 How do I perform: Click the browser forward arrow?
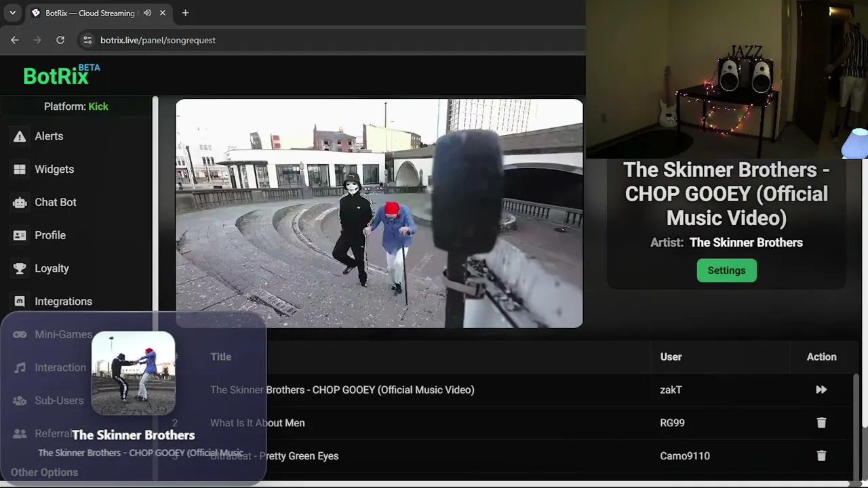37,40
